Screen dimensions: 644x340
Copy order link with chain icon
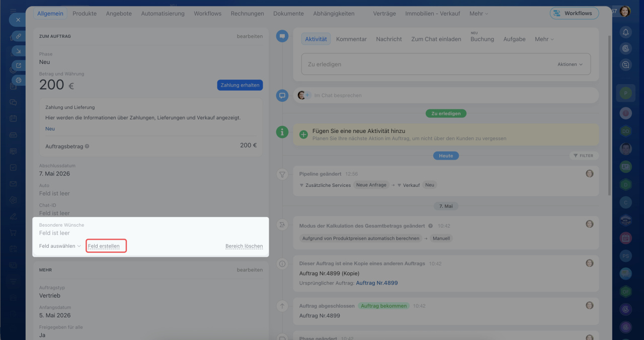tap(18, 36)
